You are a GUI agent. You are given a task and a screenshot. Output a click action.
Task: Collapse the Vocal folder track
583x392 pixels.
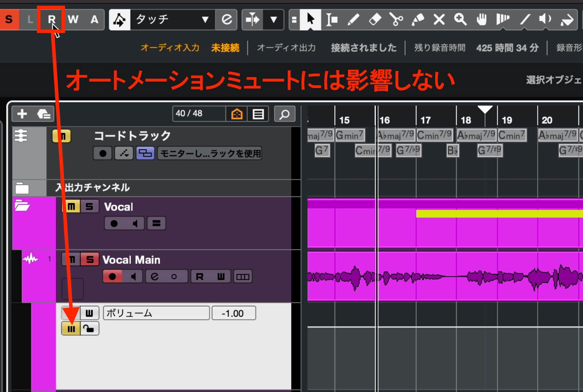(22, 205)
